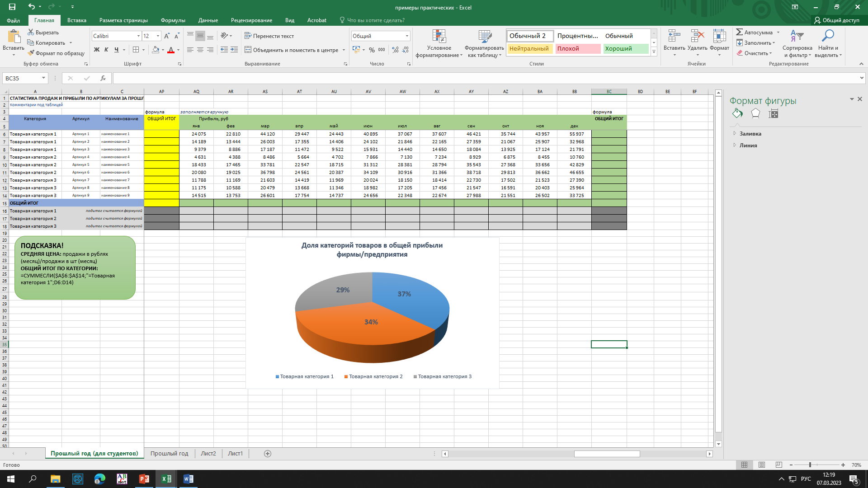Select the Effects pentagon icon

point(755,113)
